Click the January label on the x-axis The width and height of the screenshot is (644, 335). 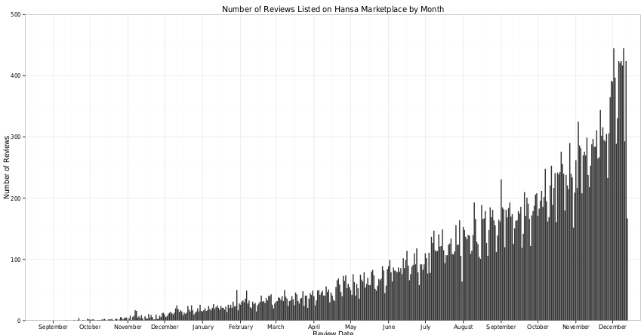pos(203,327)
